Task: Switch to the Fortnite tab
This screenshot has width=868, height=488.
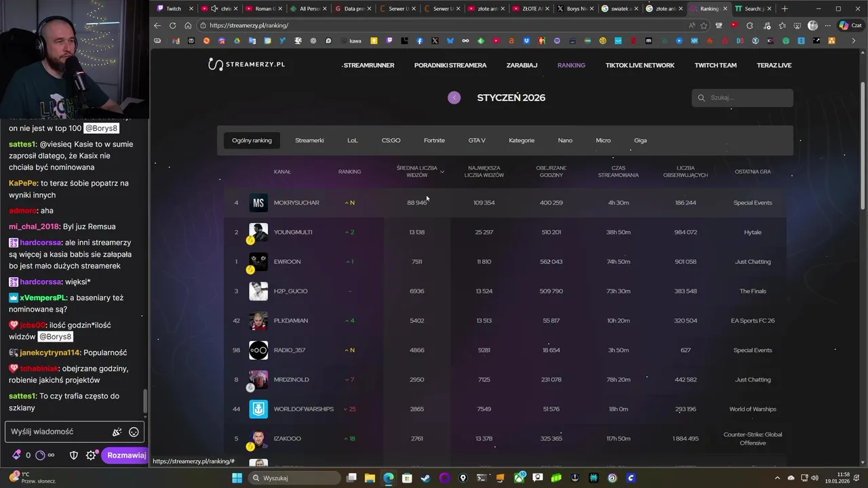Action: point(435,140)
